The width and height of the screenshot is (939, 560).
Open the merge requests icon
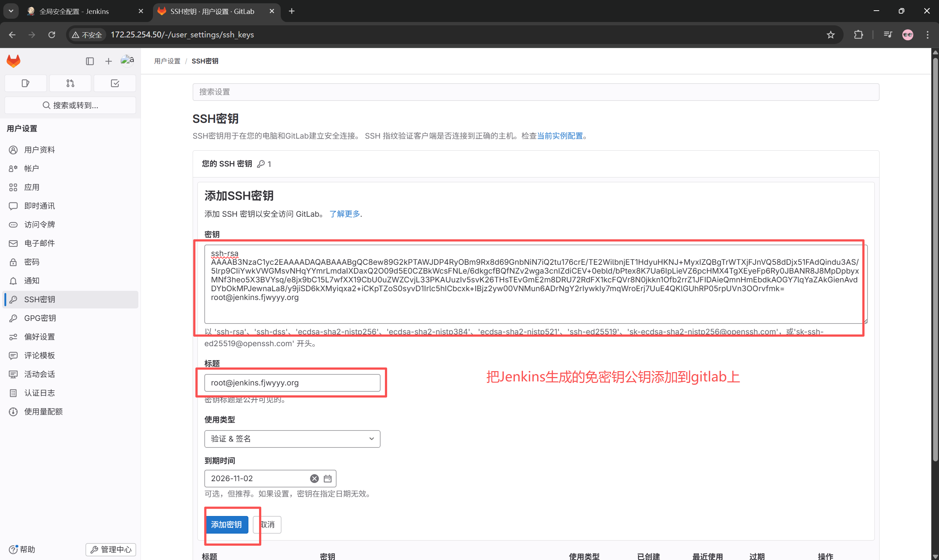70,83
